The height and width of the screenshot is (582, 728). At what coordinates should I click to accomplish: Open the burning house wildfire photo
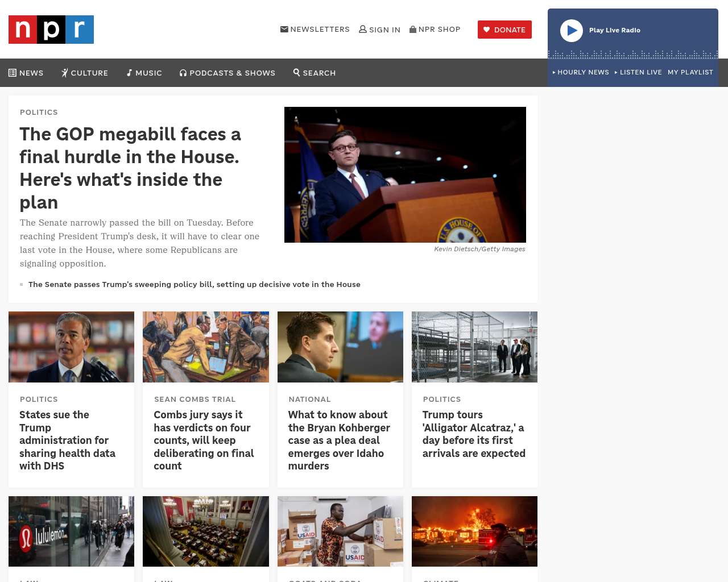click(x=474, y=531)
